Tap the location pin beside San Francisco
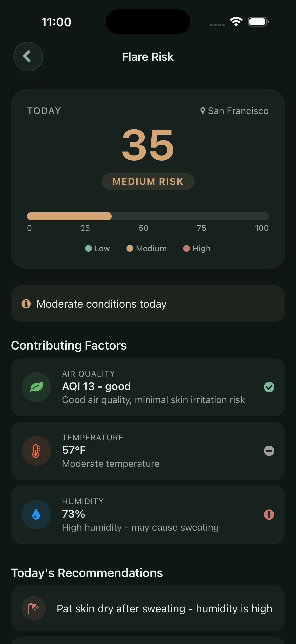The width and height of the screenshot is (296, 644). point(203,110)
